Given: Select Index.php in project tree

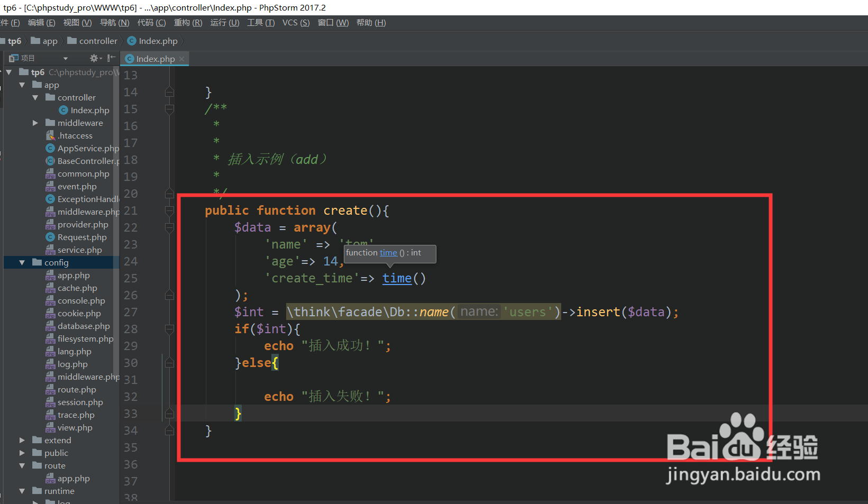Looking at the screenshot, I should (x=84, y=110).
